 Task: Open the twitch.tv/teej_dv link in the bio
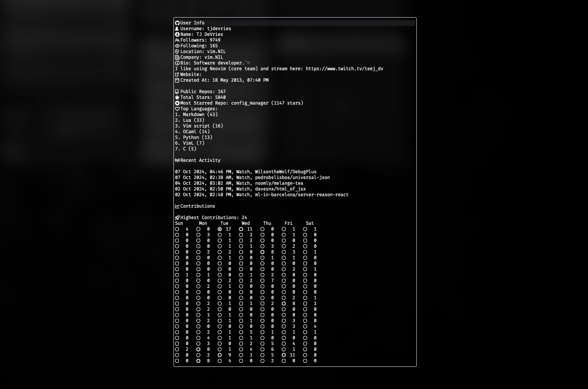coord(344,69)
